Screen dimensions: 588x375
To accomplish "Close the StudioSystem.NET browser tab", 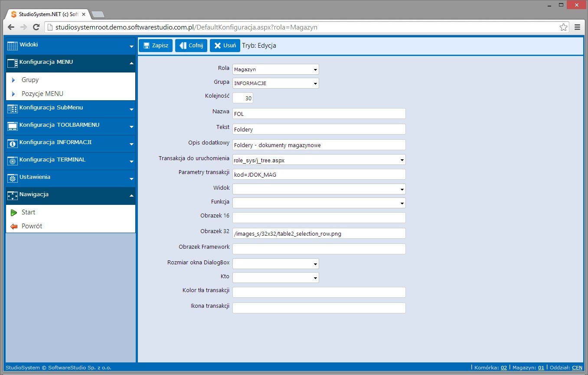I will (x=84, y=14).
